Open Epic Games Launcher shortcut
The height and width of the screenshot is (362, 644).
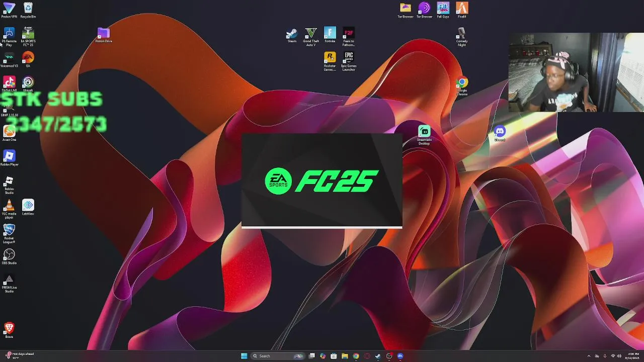pos(349,61)
